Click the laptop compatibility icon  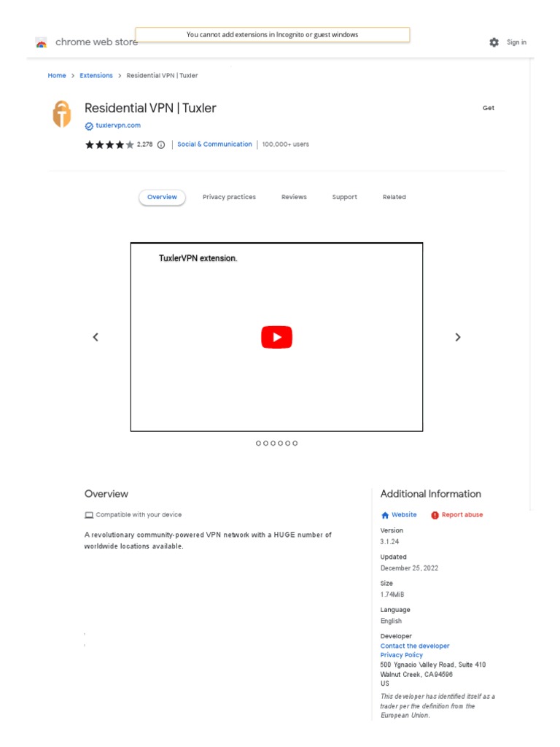click(89, 515)
